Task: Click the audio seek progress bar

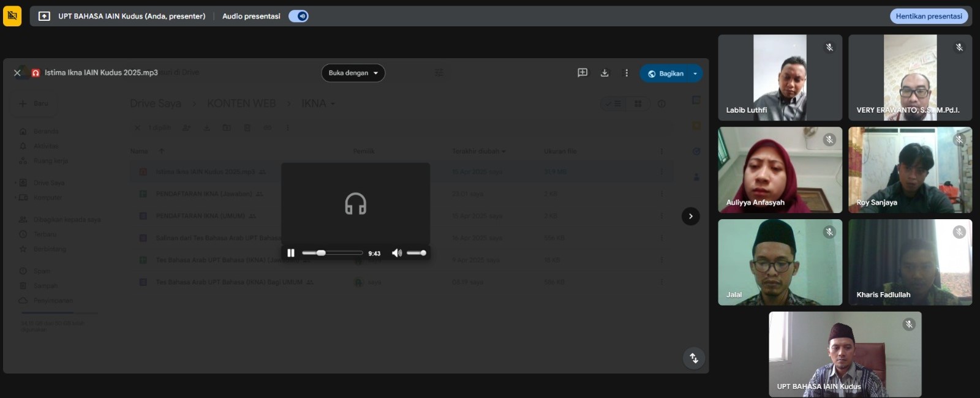Action: point(333,253)
